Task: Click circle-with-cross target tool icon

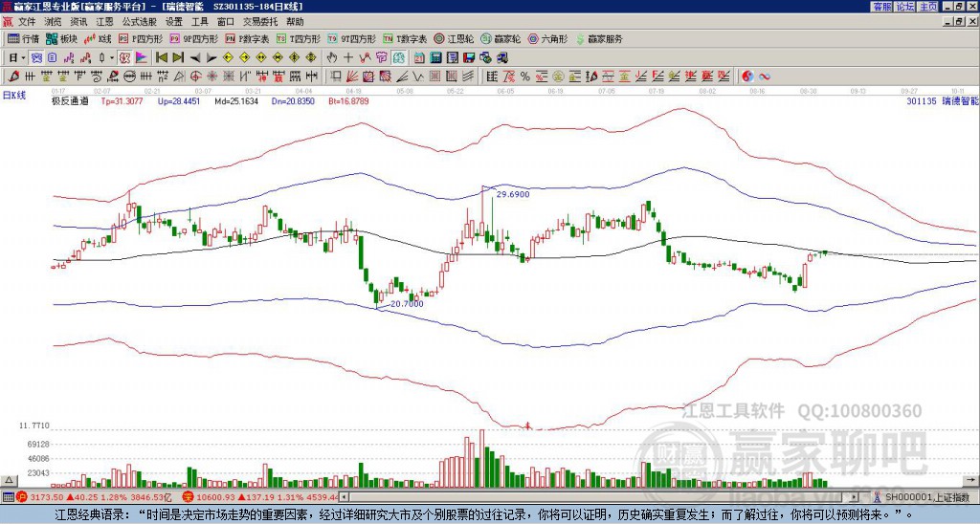Action: pyautogui.click(x=195, y=76)
